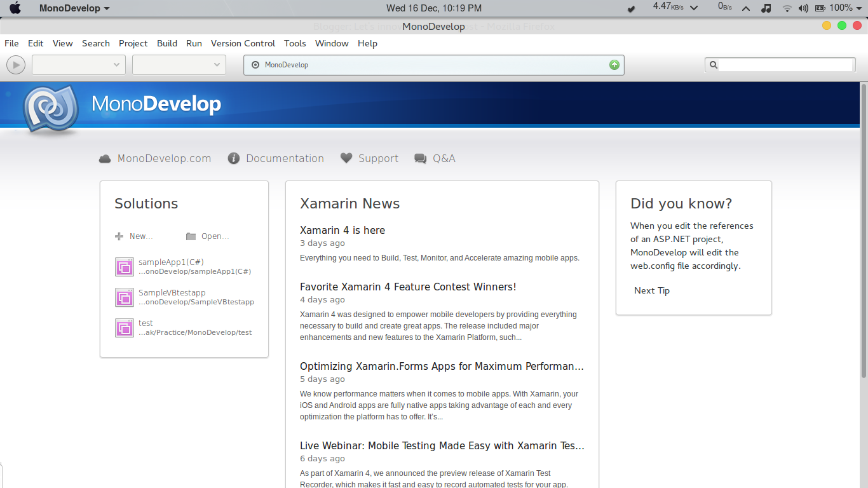The width and height of the screenshot is (868, 488).
Task: Open the build configuration dropdown
Action: point(78,65)
